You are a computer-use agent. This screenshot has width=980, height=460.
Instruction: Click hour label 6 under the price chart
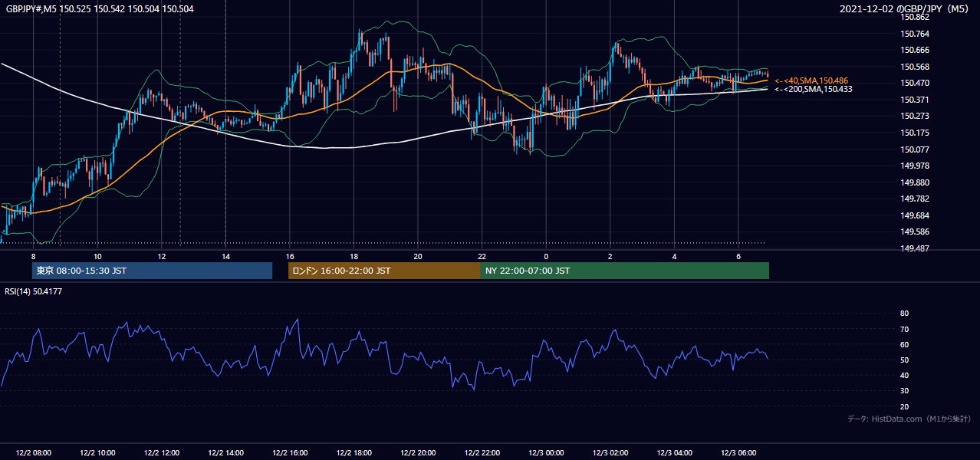coord(738,255)
